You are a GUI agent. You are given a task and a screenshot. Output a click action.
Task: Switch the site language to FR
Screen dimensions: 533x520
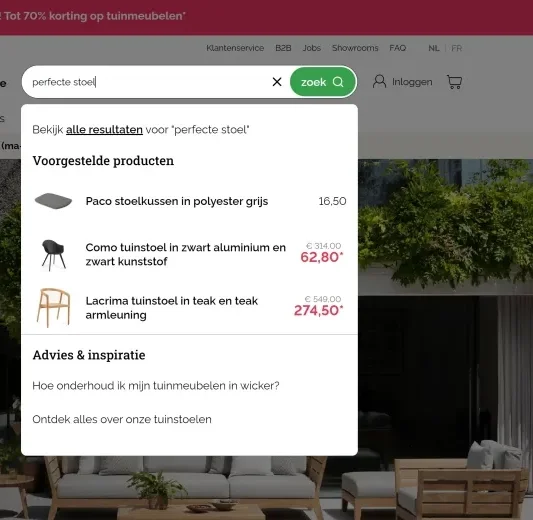coord(457,48)
